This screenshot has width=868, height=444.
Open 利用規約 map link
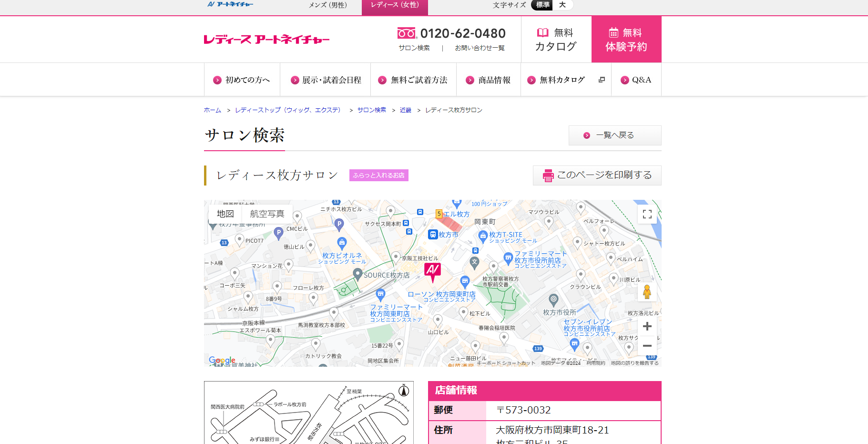point(596,363)
